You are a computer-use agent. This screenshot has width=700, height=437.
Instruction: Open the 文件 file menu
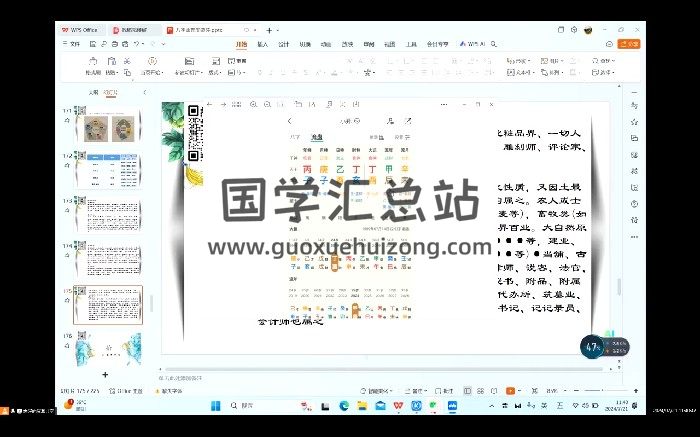pyautogui.click(x=71, y=44)
